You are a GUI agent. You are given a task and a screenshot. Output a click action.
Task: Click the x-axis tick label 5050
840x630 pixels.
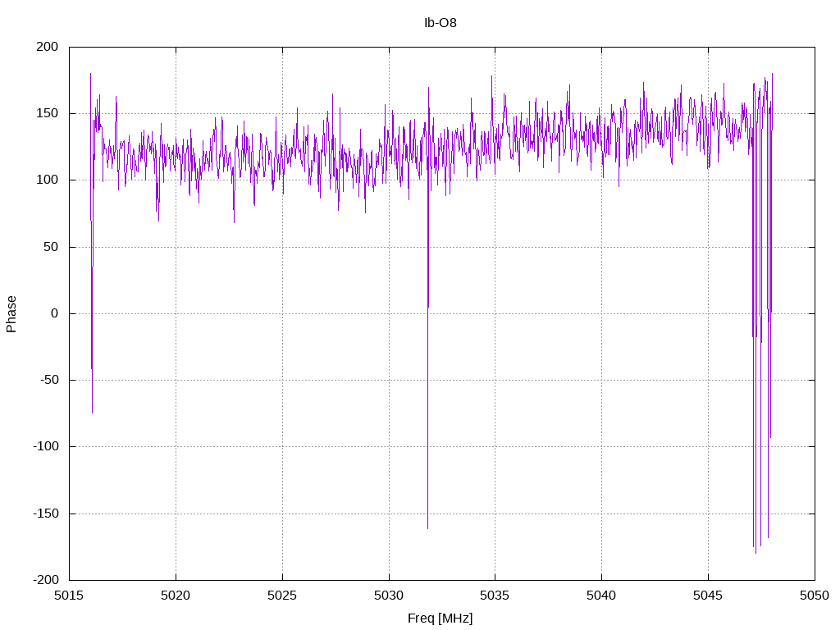click(815, 596)
